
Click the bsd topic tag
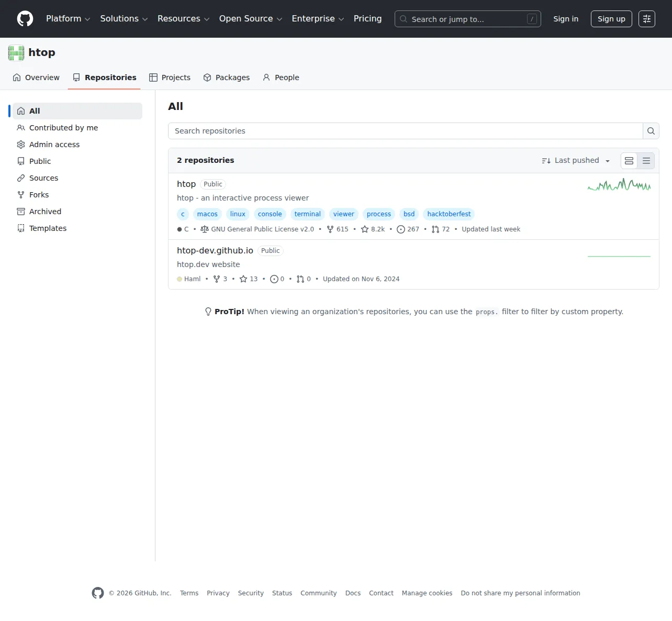tap(409, 214)
